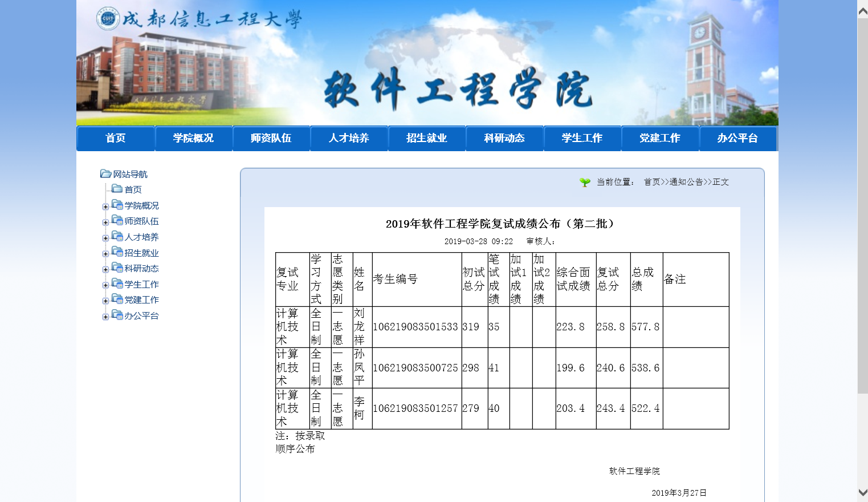The width and height of the screenshot is (868, 502).
Task: Expand the 学生工作 tree node
Action: 105,285
